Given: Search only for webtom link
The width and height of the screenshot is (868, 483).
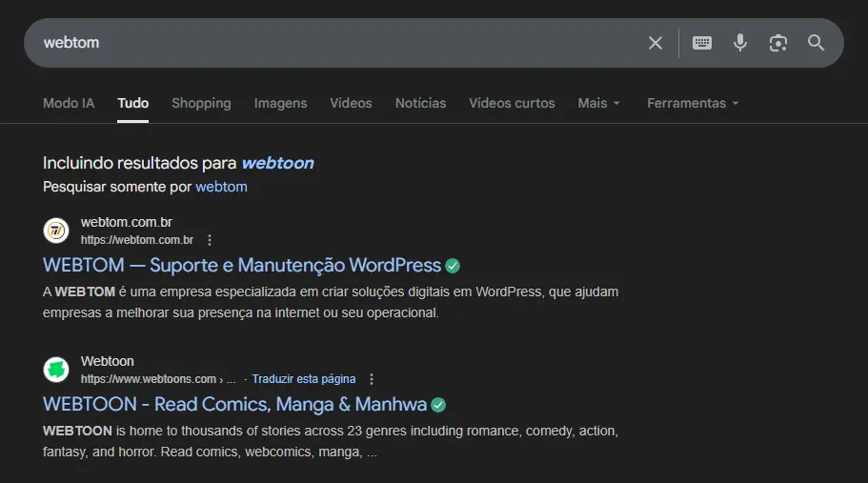Looking at the screenshot, I should (x=221, y=187).
